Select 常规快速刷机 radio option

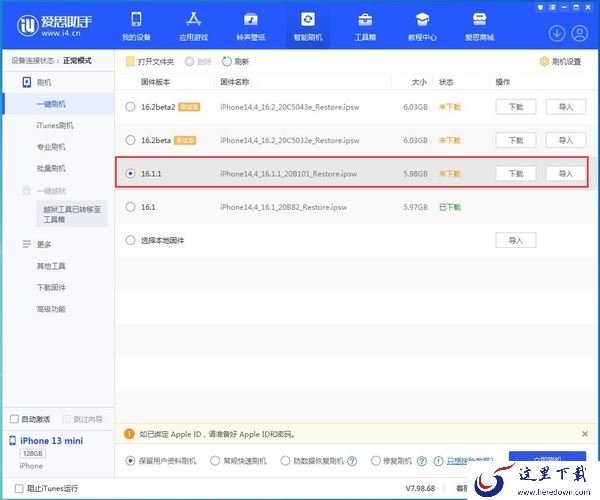215,461
